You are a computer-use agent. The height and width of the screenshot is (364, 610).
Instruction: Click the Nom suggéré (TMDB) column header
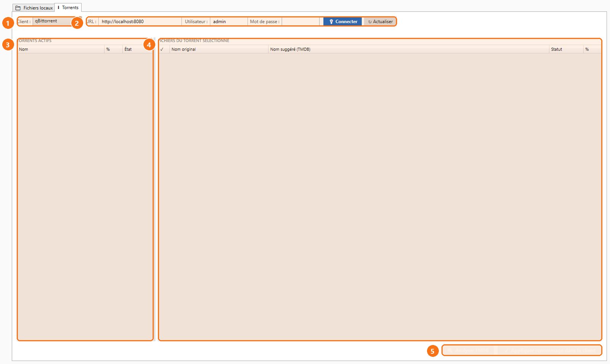408,49
